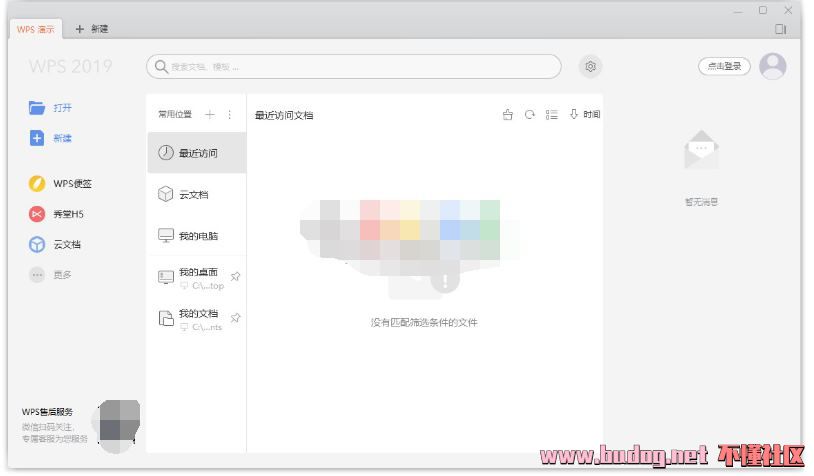The width and height of the screenshot is (814, 476).
Task: Click the 常用位置 header label
Action: pyautogui.click(x=175, y=114)
